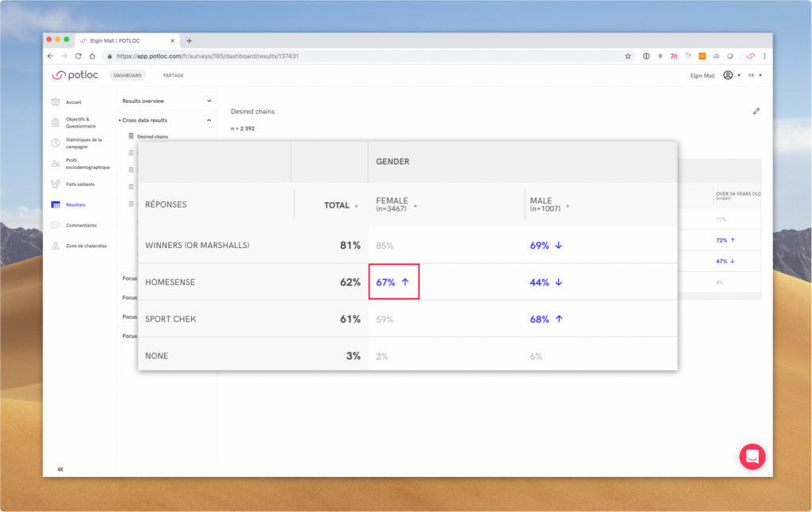Image resolution: width=812 pixels, height=512 pixels.
Task: Click the 2% female value for None
Action: click(382, 356)
